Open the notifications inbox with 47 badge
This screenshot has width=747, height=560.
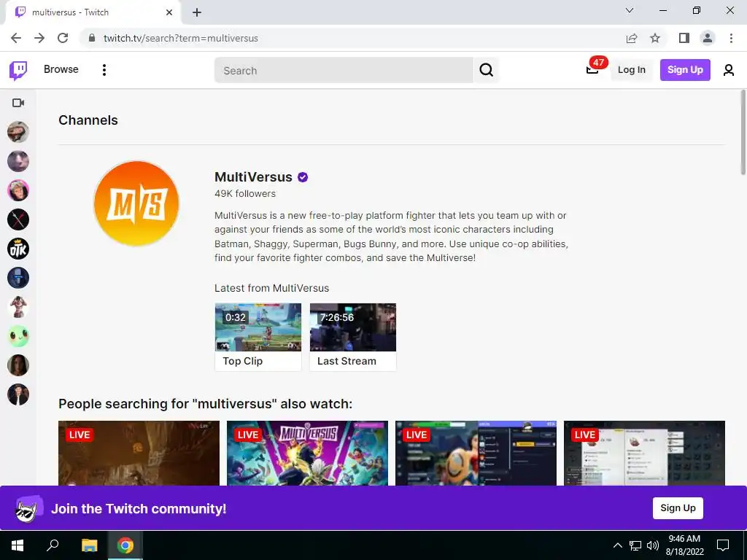(x=592, y=70)
